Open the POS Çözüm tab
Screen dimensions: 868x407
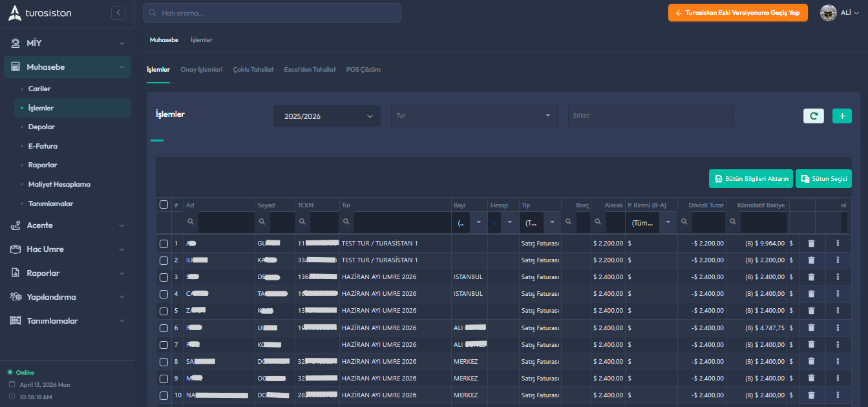[363, 70]
